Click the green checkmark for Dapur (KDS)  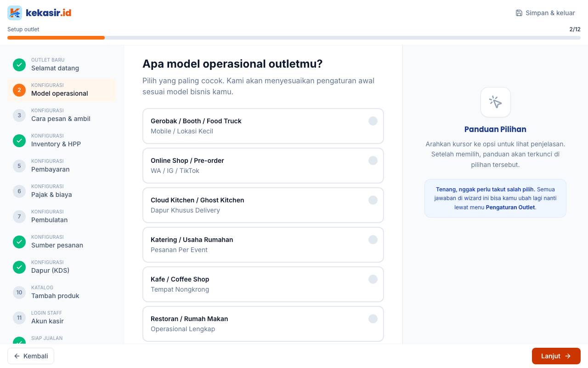tap(19, 267)
